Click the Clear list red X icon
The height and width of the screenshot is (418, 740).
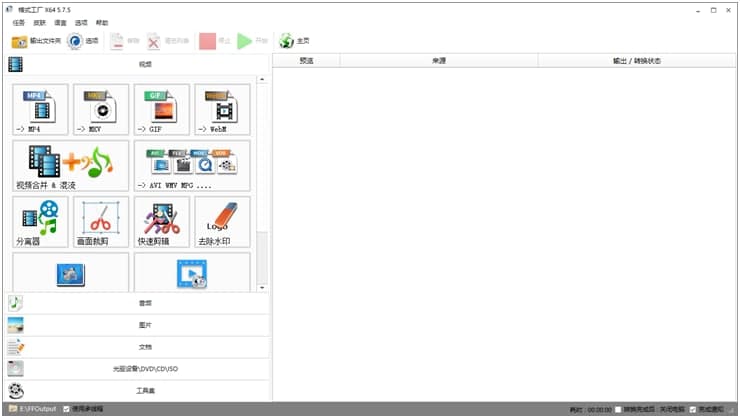coord(153,42)
